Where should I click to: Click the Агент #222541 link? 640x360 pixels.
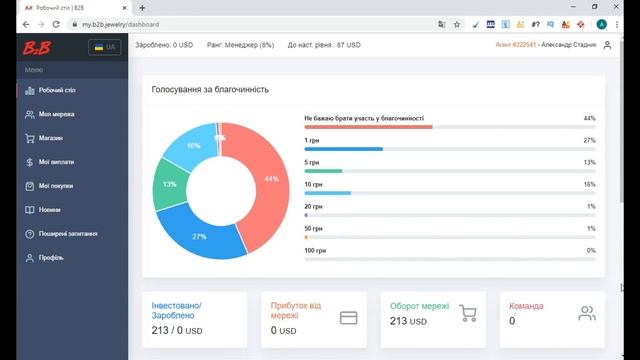point(516,45)
